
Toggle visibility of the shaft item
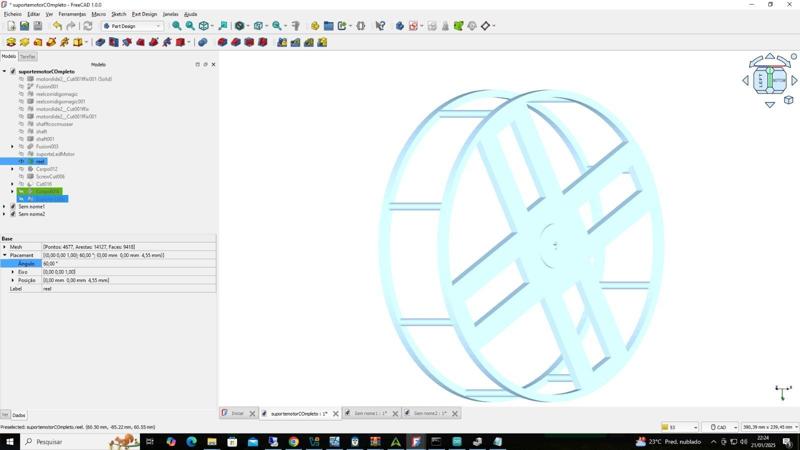tap(21, 132)
